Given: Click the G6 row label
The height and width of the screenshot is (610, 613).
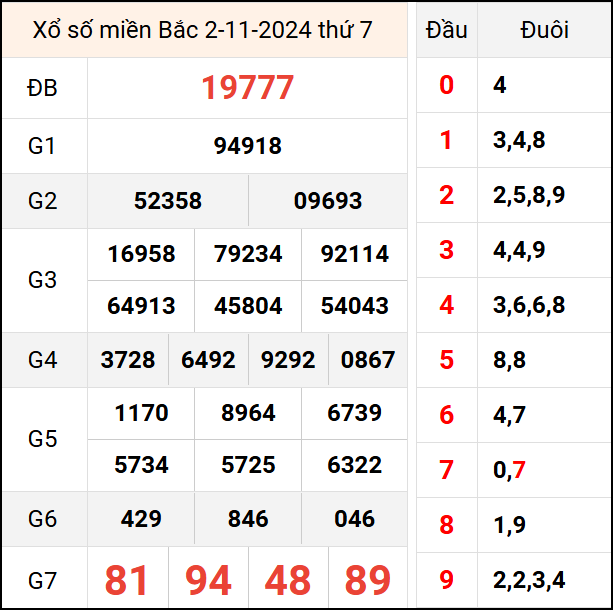Looking at the screenshot, I should pyautogui.click(x=42, y=519).
